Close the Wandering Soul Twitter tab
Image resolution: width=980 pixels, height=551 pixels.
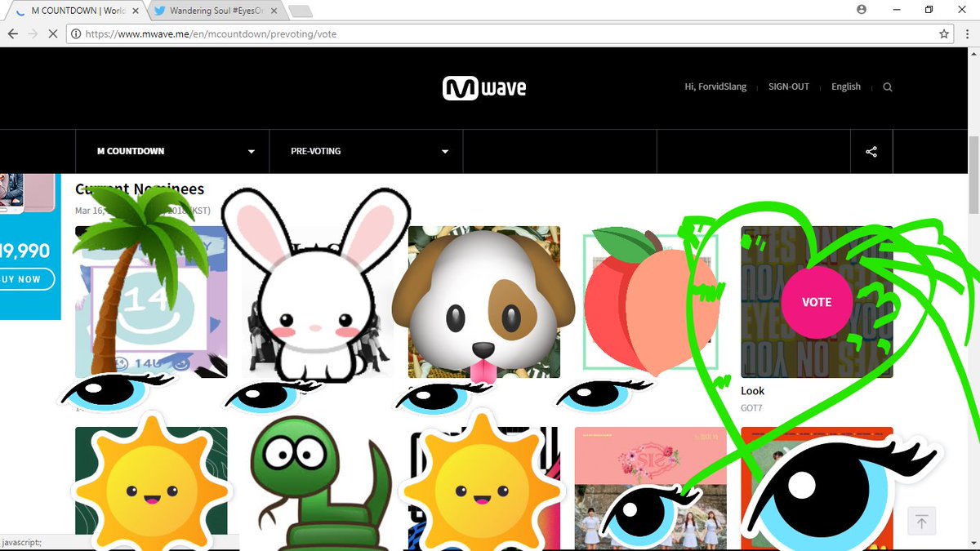(275, 11)
